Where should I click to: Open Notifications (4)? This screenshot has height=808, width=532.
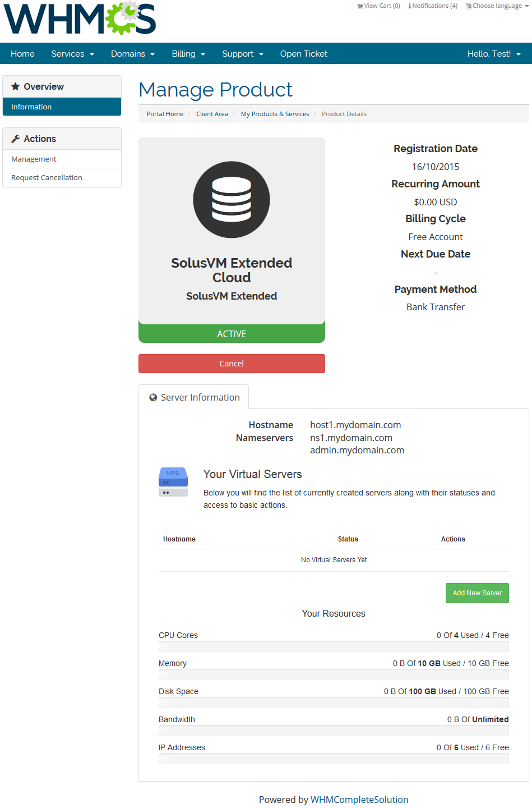[x=433, y=6]
